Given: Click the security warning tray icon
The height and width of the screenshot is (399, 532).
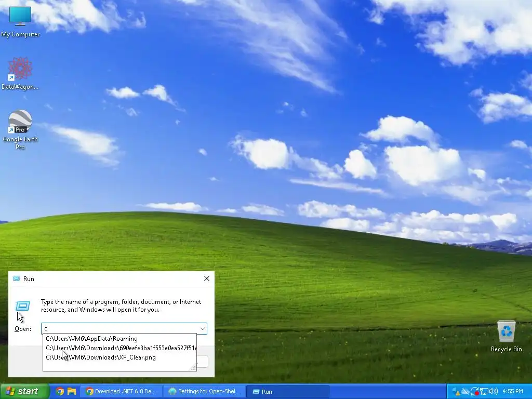Looking at the screenshot, I should click(x=456, y=392).
